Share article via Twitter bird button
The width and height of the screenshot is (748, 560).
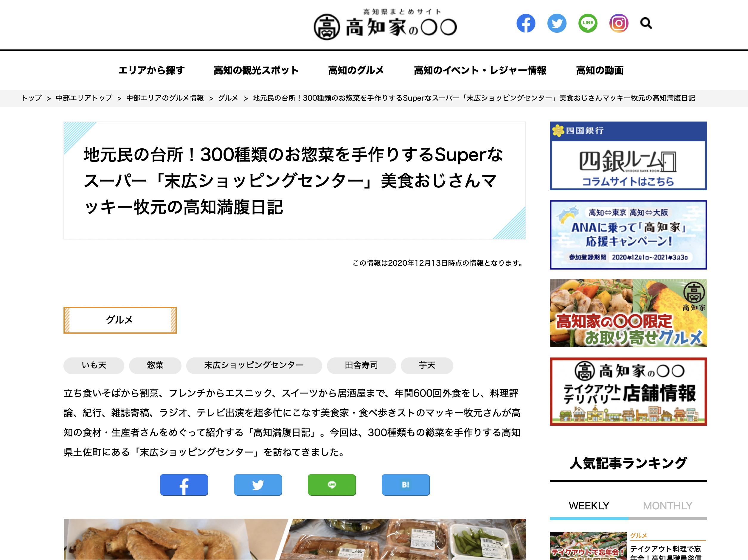[258, 485]
